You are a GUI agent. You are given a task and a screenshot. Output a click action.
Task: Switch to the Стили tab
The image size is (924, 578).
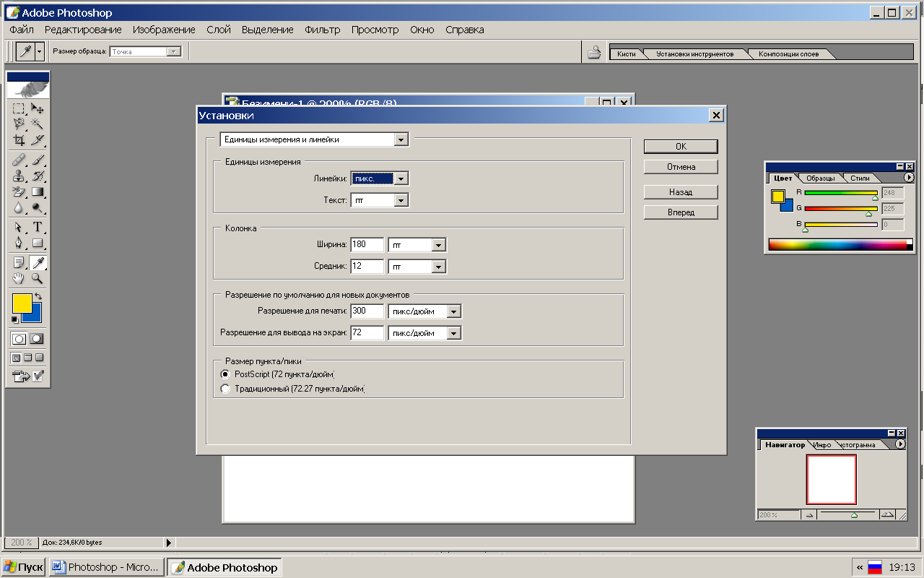pyautogui.click(x=860, y=178)
